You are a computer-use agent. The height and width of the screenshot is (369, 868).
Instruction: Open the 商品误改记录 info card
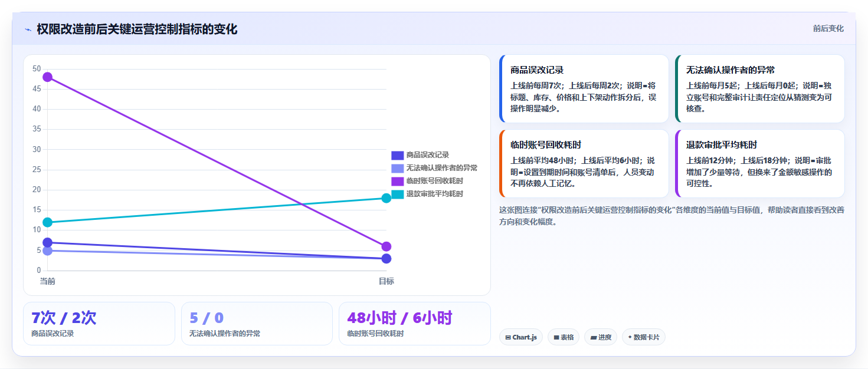pos(584,89)
